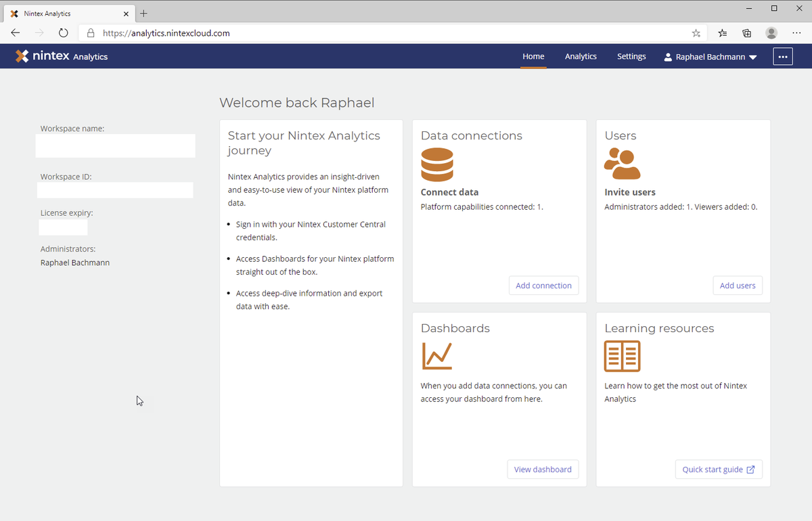
Task: Click the padlock site info icon
Action: coord(91,32)
